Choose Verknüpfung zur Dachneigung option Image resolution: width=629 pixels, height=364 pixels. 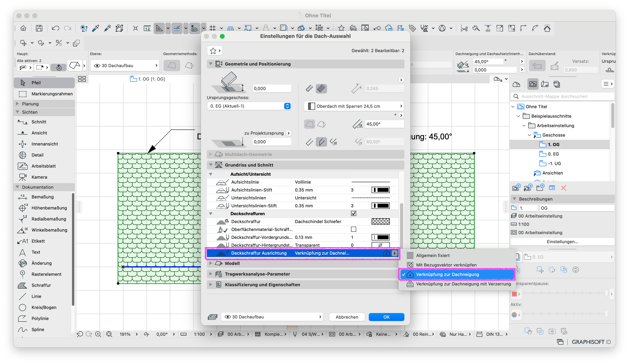457,274
